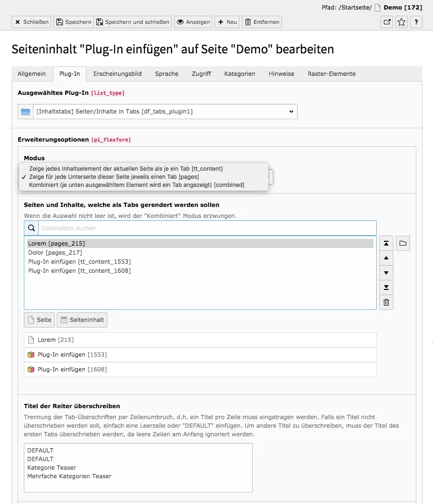Bookmark this record with the star icon
The height and width of the screenshot is (504, 433).
pyautogui.click(x=401, y=22)
